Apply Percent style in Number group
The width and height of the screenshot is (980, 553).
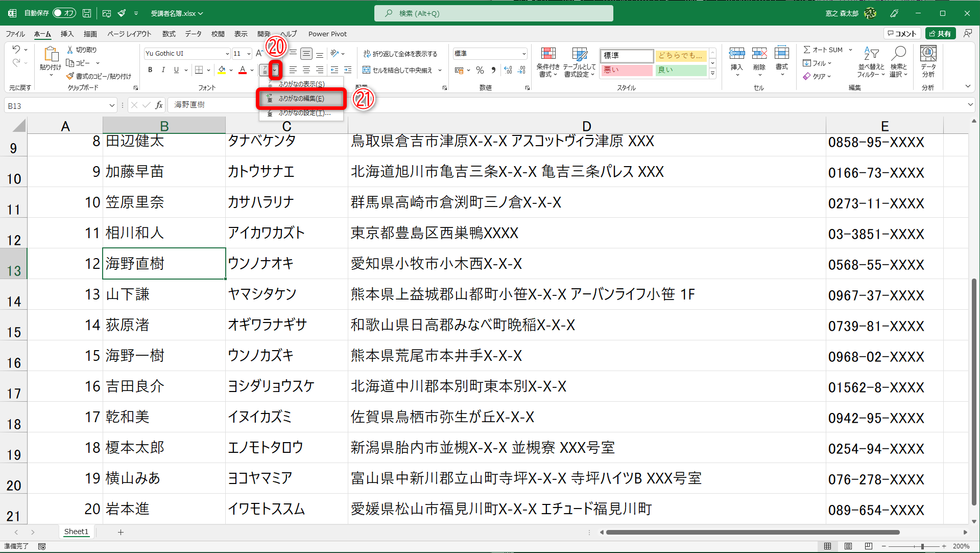[480, 70]
